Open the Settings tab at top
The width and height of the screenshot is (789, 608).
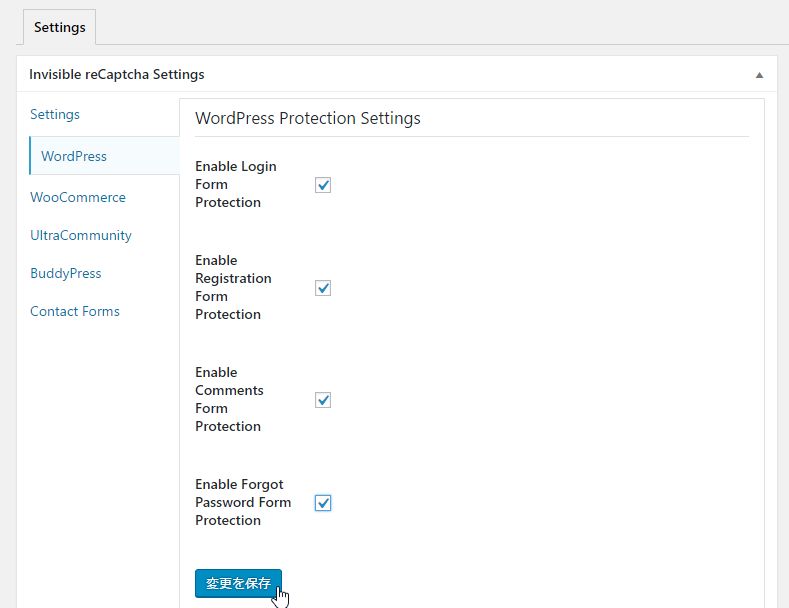tap(59, 27)
